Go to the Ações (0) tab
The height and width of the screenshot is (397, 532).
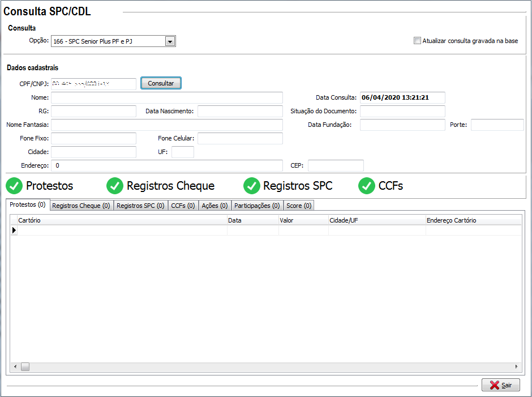(214, 206)
